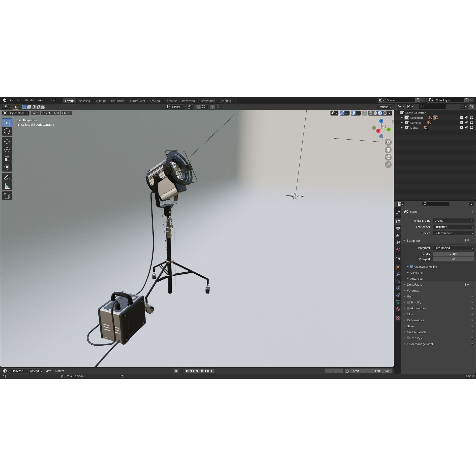
Task: Enable the Motion Blur checkbox
Action: (x=408, y=308)
